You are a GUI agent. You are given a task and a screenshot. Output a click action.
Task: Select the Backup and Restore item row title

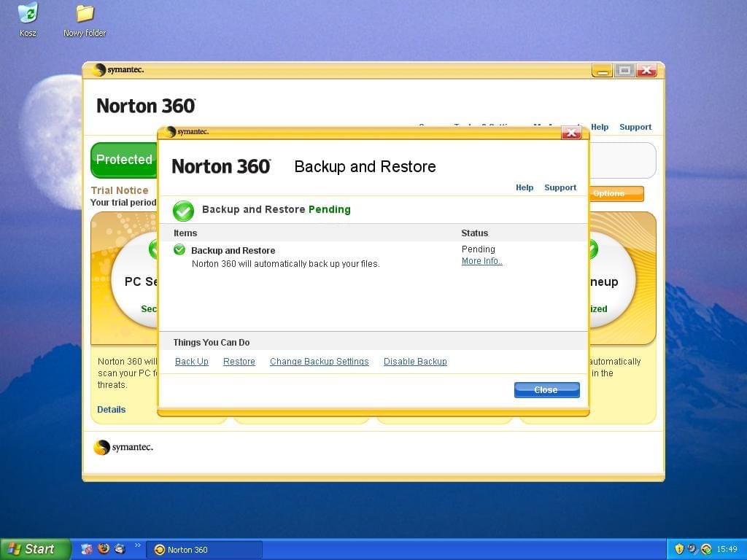coord(233,251)
